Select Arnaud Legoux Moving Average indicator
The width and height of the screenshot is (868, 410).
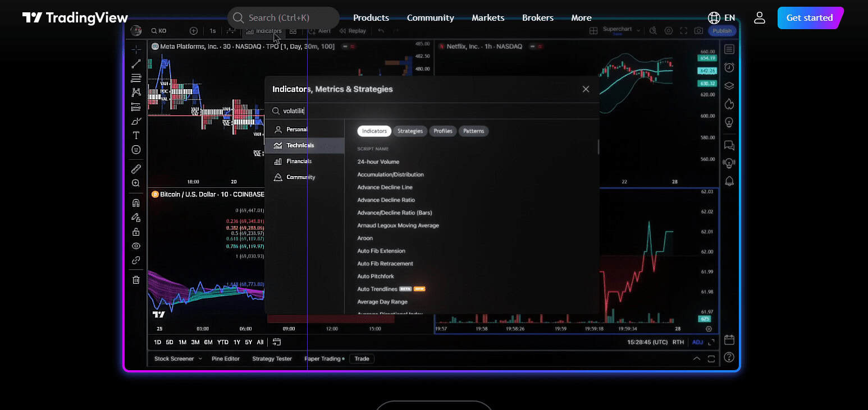[398, 225]
